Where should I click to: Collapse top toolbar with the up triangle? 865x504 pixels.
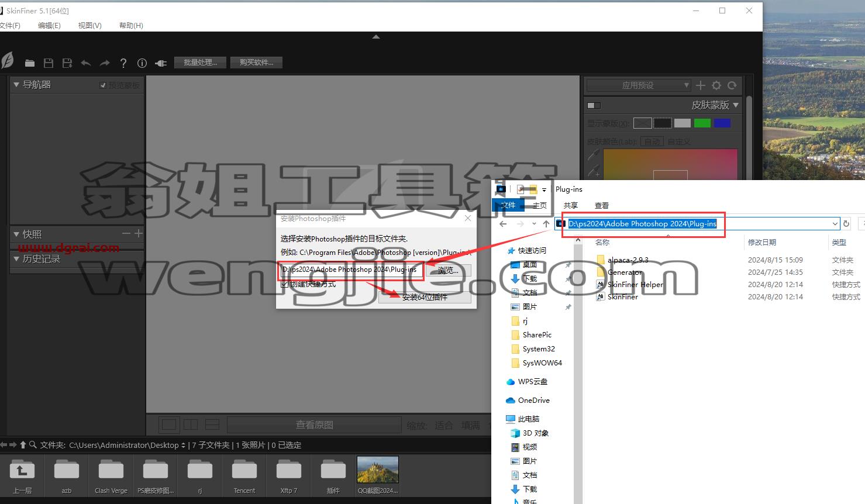(x=376, y=37)
